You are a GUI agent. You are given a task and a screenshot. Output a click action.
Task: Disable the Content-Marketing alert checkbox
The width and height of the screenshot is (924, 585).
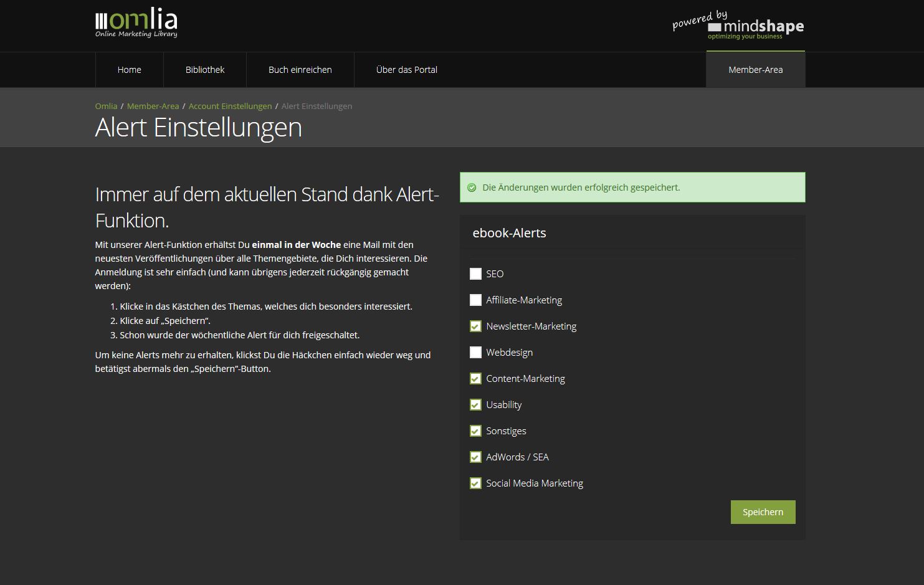pos(475,378)
